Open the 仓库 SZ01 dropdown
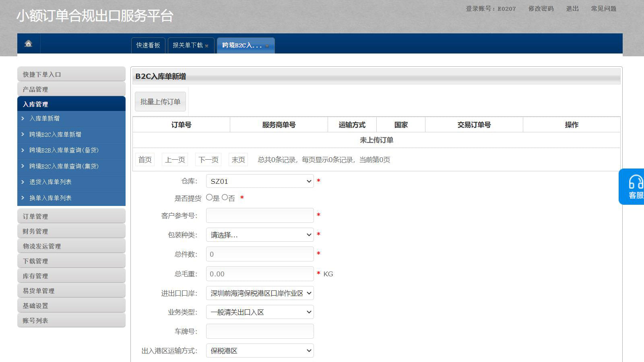Screen dimensions: 644x362 pos(260,181)
